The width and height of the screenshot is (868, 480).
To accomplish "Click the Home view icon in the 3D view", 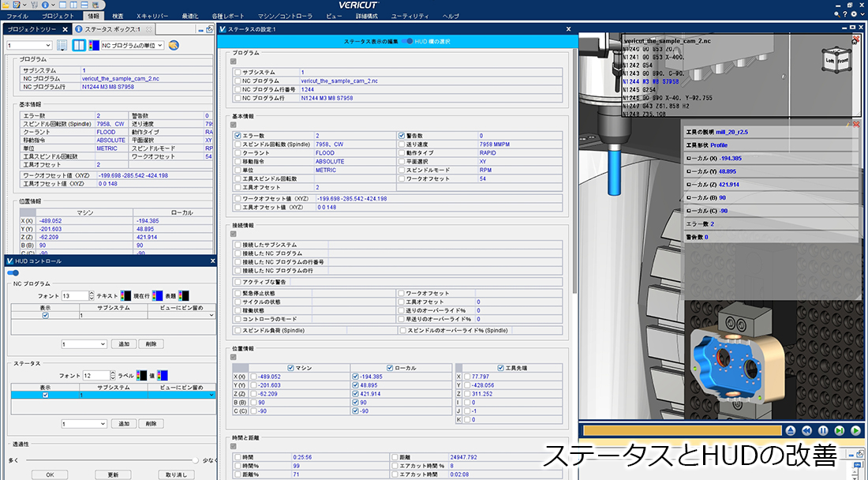I will [854, 41].
